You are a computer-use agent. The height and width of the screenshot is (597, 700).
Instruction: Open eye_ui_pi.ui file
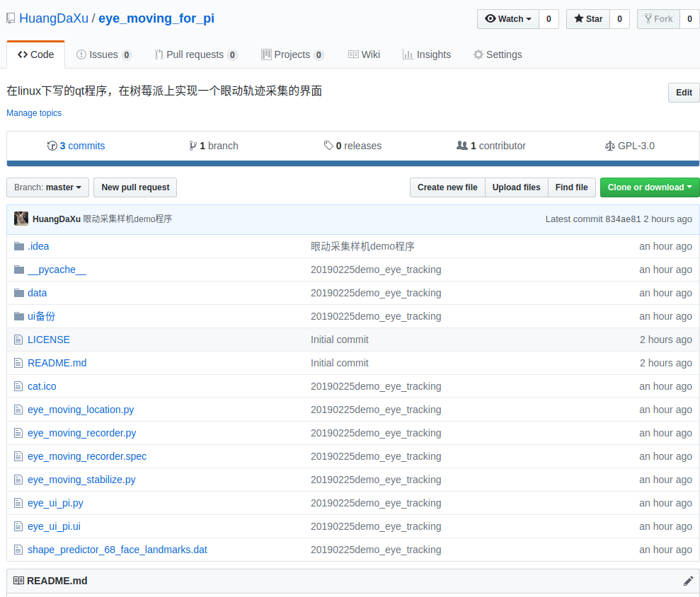54,526
